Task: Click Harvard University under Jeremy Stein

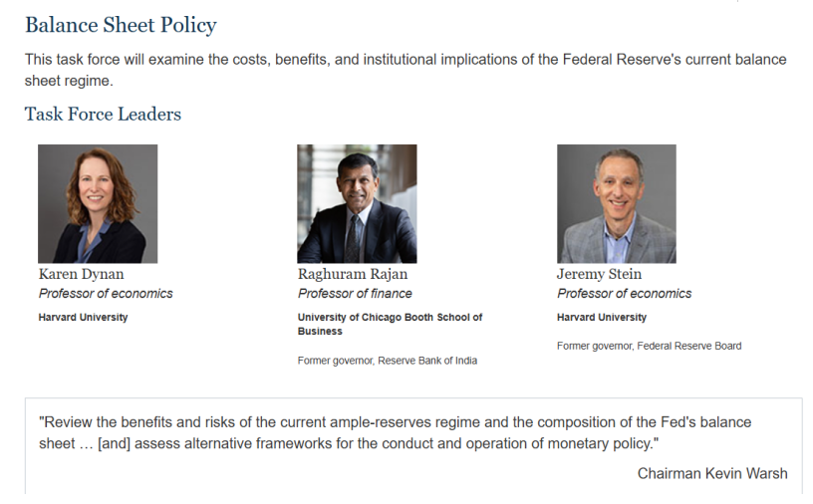Action: [x=602, y=317]
